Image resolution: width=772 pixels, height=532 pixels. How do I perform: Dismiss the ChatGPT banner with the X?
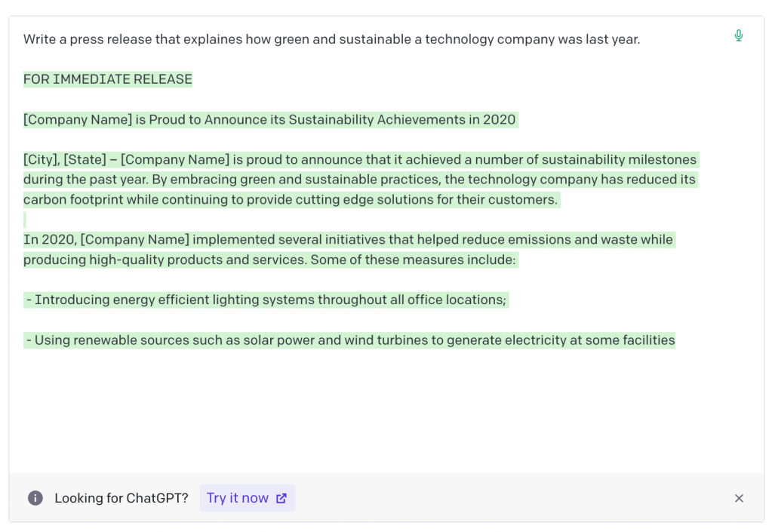739,498
